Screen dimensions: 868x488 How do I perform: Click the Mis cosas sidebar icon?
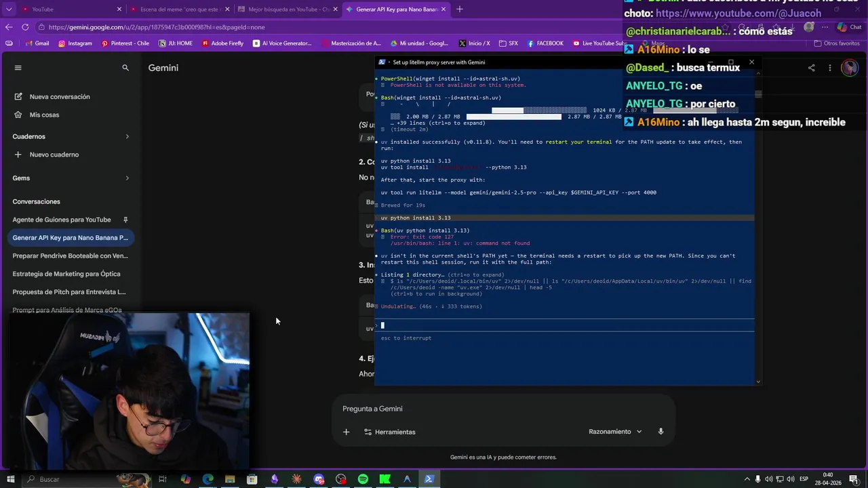[x=18, y=115]
